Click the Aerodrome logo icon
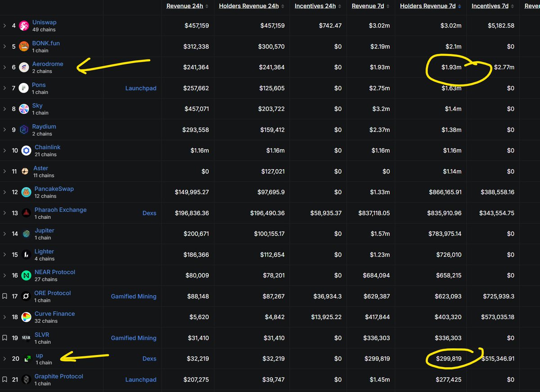 click(24, 68)
